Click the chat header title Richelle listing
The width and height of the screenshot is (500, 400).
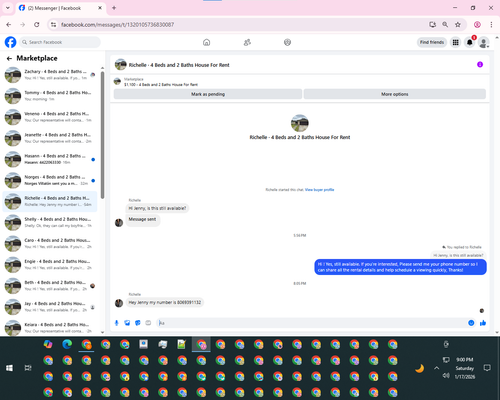click(x=179, y=65)
